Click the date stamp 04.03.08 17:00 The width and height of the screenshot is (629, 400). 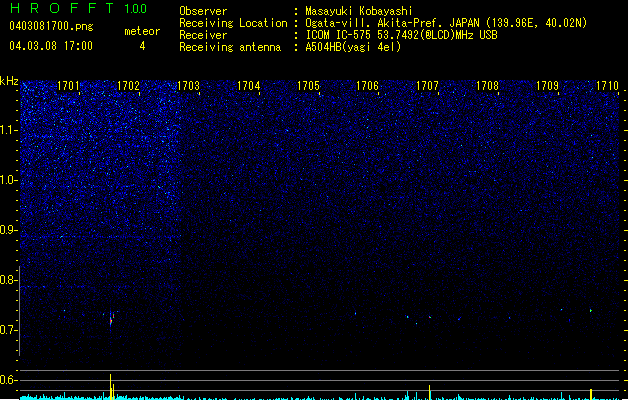[x=51, y=46]
